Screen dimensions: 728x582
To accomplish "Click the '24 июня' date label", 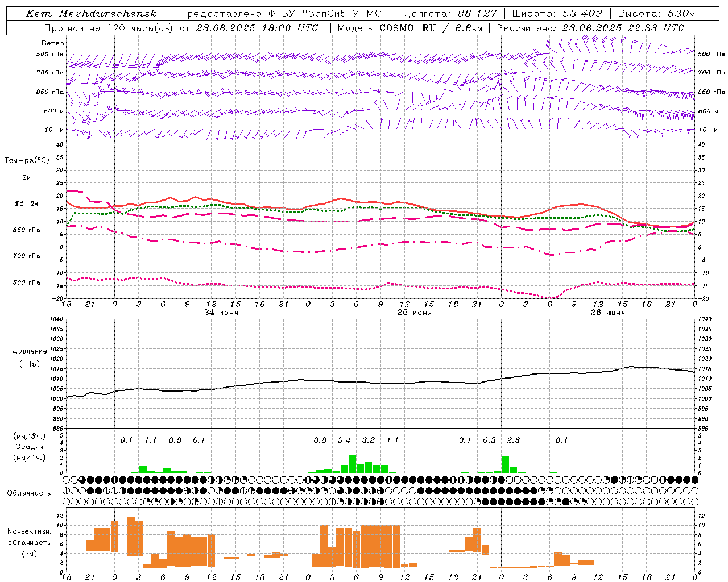I will tap(221, 313).
